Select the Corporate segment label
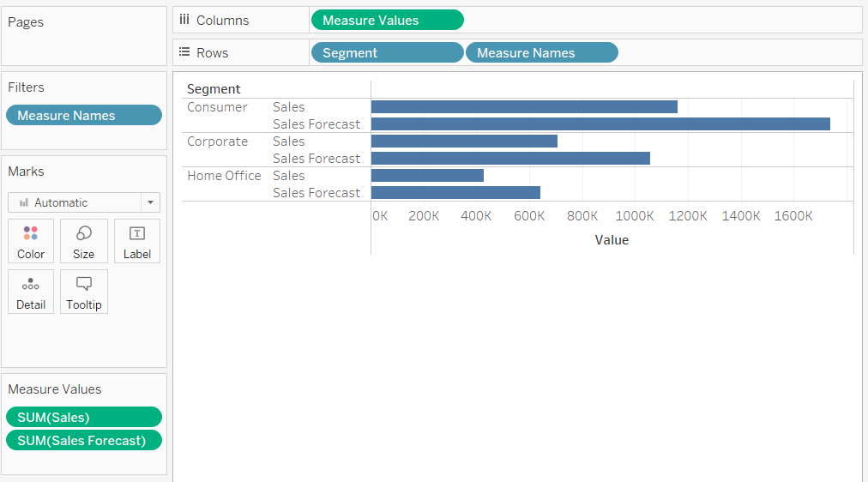868x482 pixels. (217, 142)
